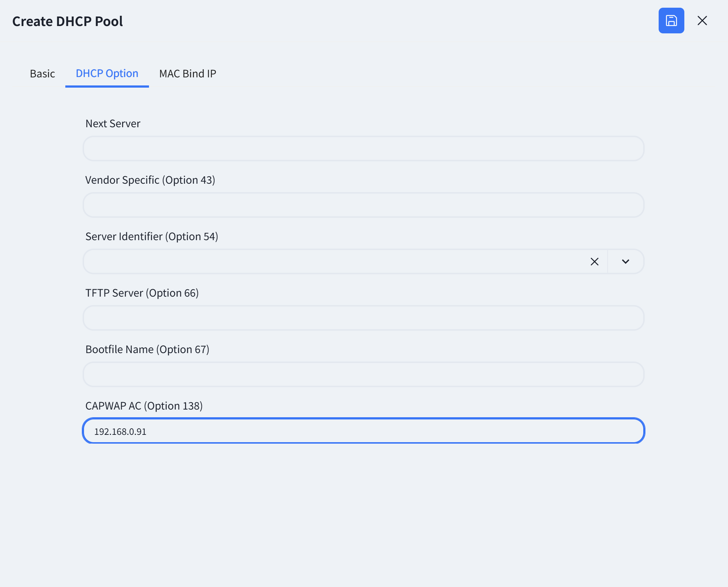
Task: Switch to the Basic tab
Action: click(x=43, y=74)
